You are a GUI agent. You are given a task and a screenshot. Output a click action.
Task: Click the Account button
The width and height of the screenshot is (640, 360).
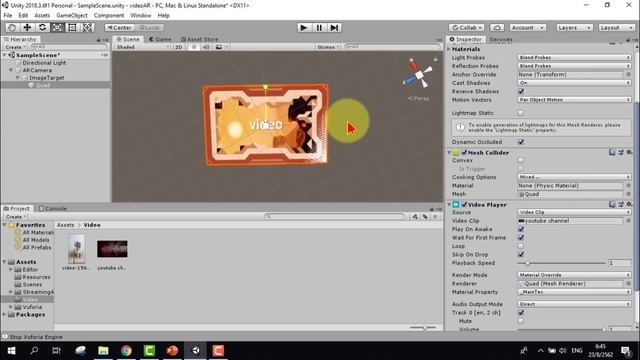click(527, 27)
